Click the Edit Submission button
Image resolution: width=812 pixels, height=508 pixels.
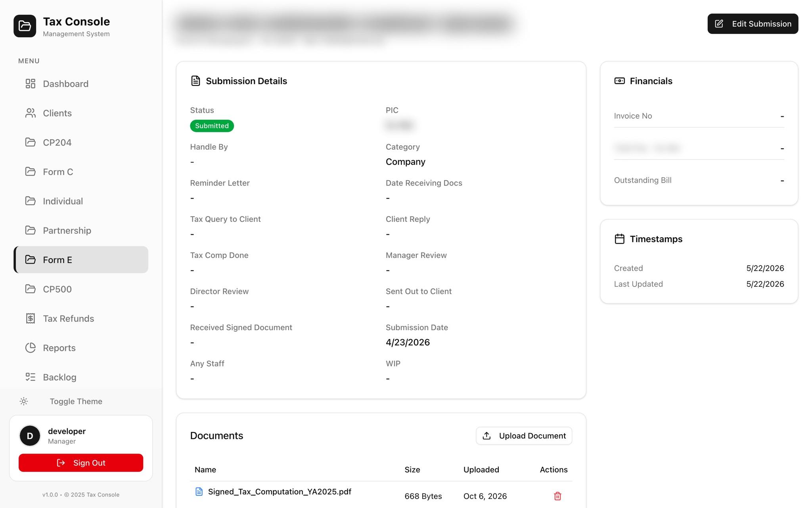point(753,24)
